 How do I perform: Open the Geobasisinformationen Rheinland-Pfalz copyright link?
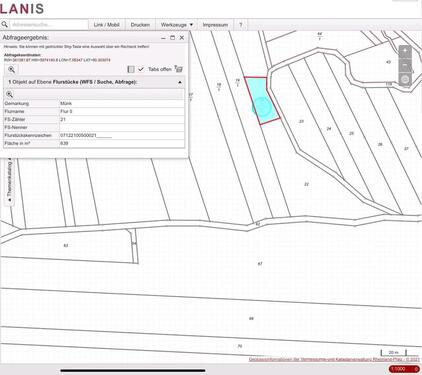334,360
